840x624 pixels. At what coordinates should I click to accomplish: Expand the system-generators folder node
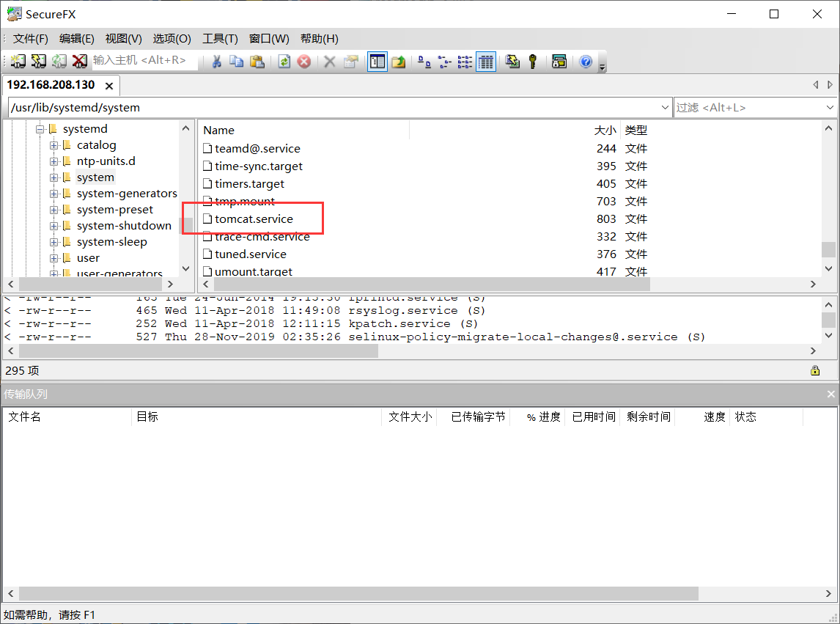point(54,194)
